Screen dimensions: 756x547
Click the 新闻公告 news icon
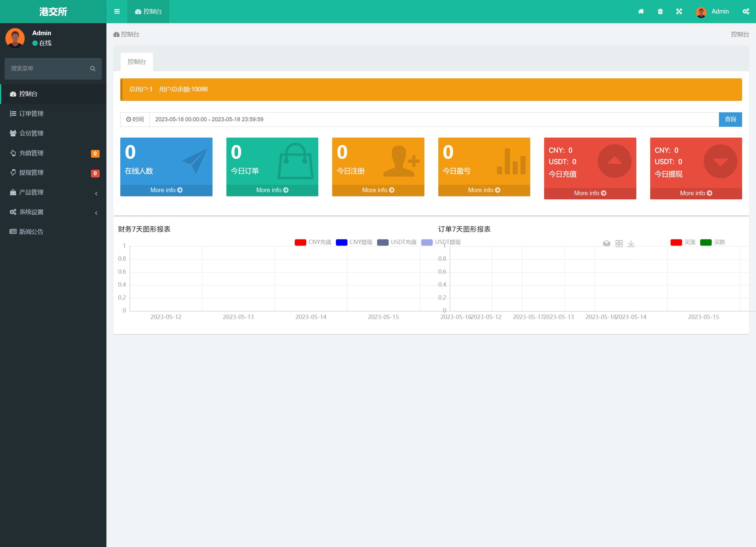click(12, 232)
